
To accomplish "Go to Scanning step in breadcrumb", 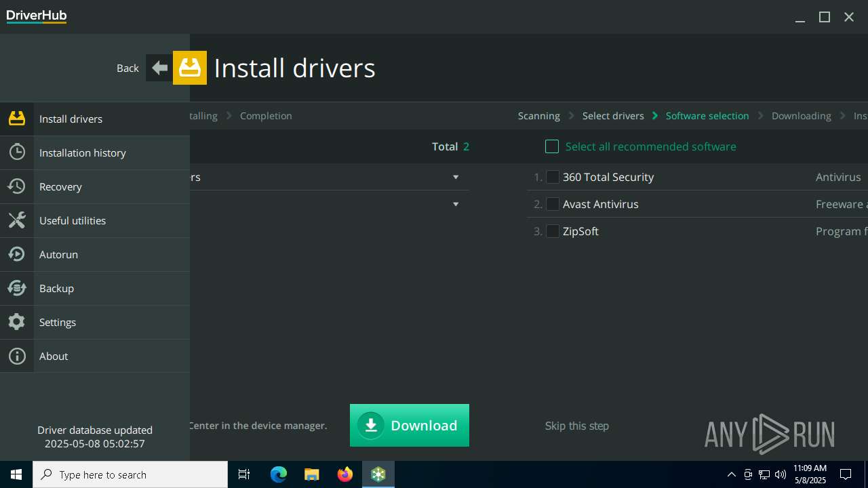I will [539, 116].
